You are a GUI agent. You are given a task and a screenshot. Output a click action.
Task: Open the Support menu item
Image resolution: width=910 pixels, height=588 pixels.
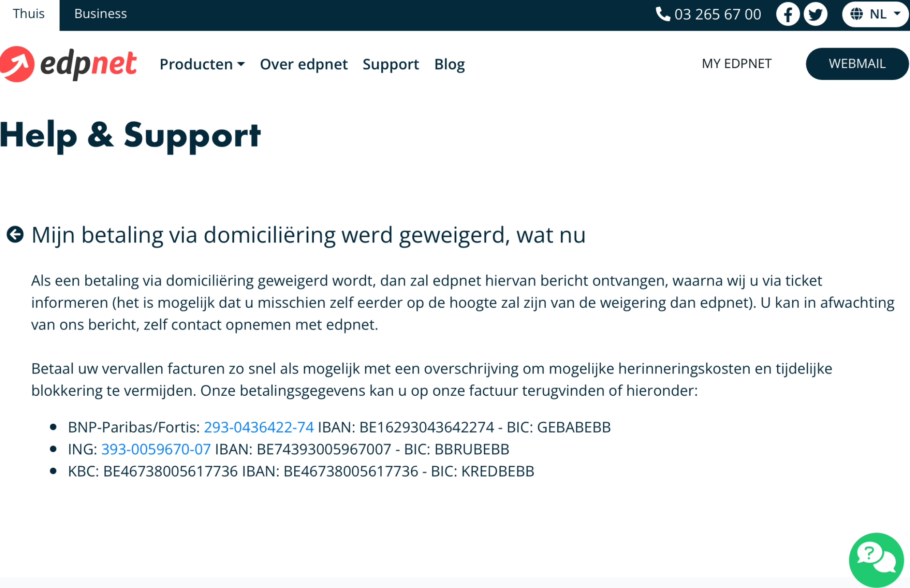click(x=391, y=64)
